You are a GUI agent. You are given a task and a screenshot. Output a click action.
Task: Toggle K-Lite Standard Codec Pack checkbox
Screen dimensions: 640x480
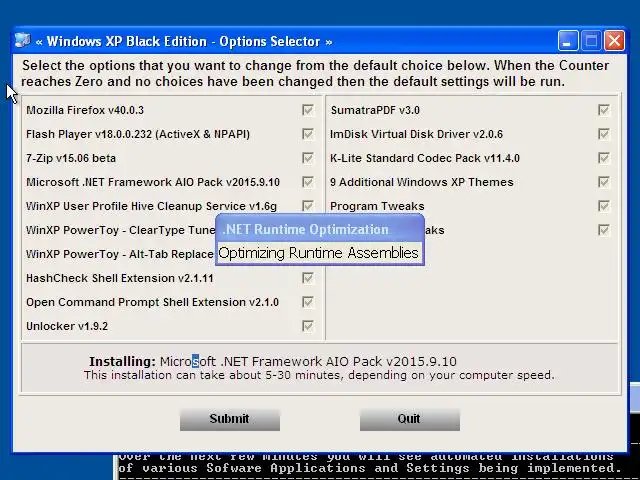click(604, 158)
